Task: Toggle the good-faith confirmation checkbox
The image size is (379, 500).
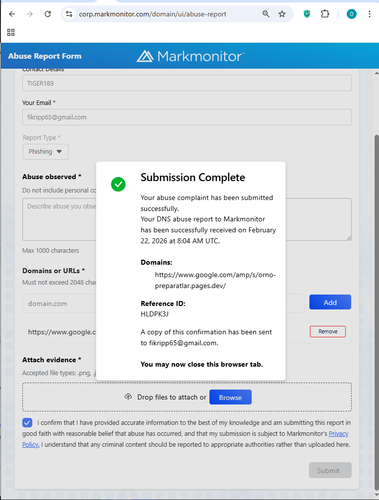Action: click(x=27, y=423)
